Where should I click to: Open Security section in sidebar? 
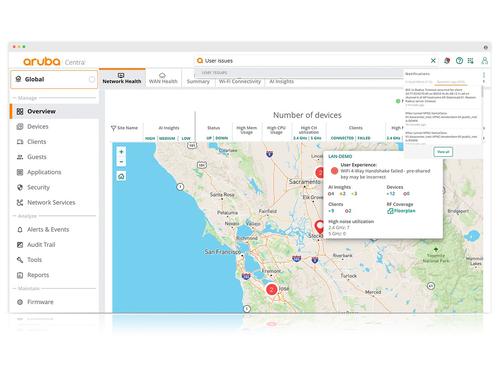[54, 187]
